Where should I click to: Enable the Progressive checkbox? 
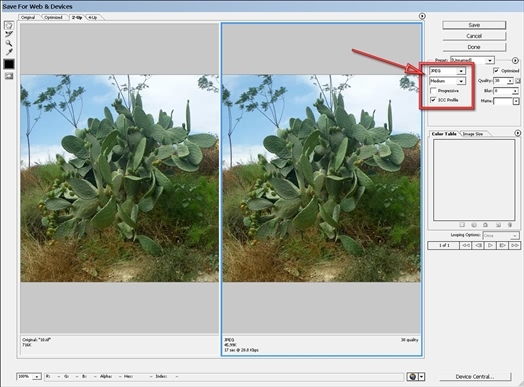pos(433,91)
